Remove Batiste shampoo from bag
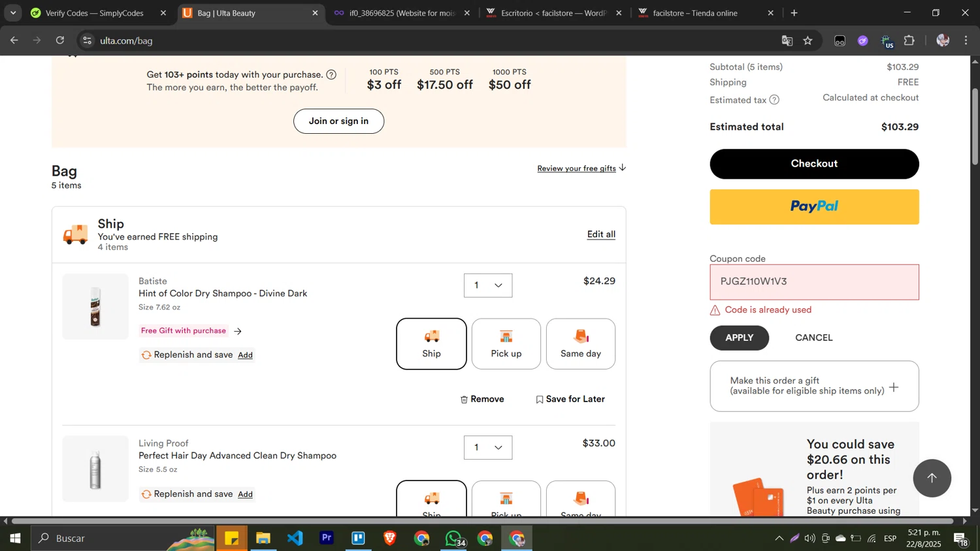This screenshot has height=551, width=980. (x=482, y=400)
